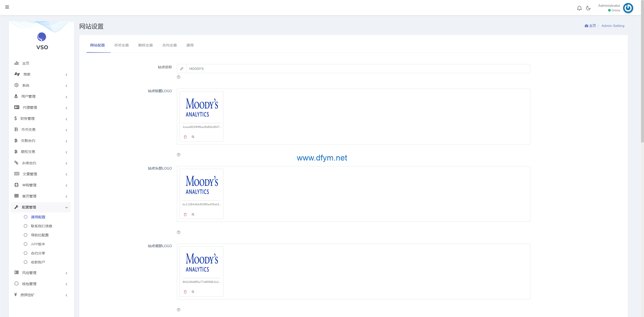Click the 币币交易 bold B icon
The width and height of the screenshot is (644, 317).
pyautogui.click(x=16, y=129)
